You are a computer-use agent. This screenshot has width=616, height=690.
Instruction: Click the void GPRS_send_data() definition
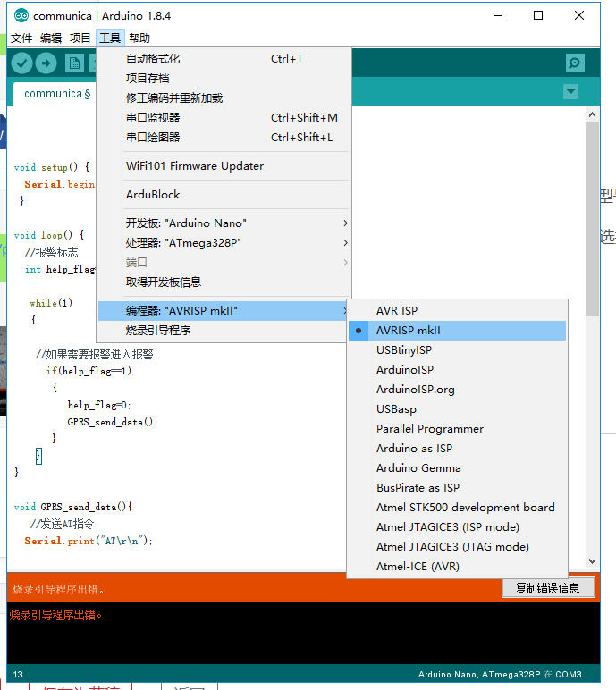point(73,507)
